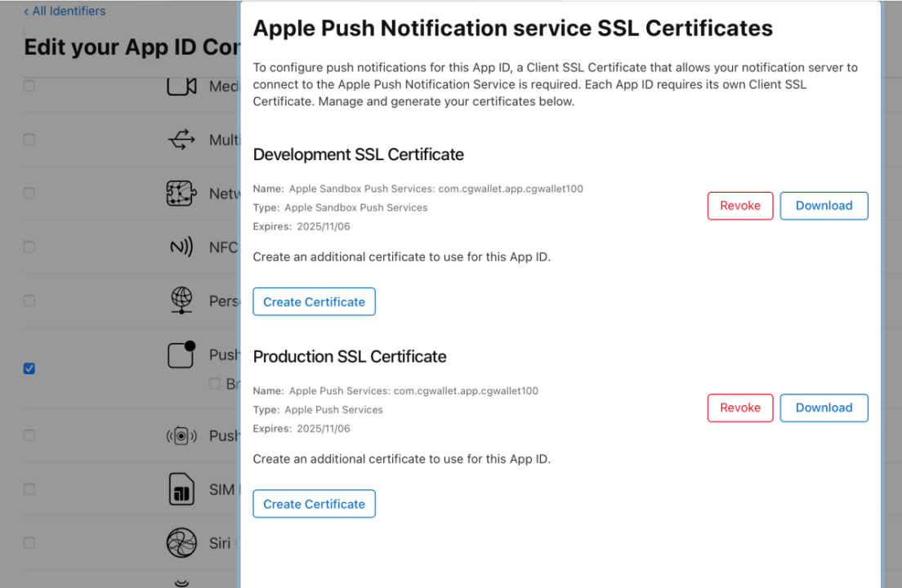Enable the Media capability checkbox
This screenshot has height=588, width=902.
[29, 87]
